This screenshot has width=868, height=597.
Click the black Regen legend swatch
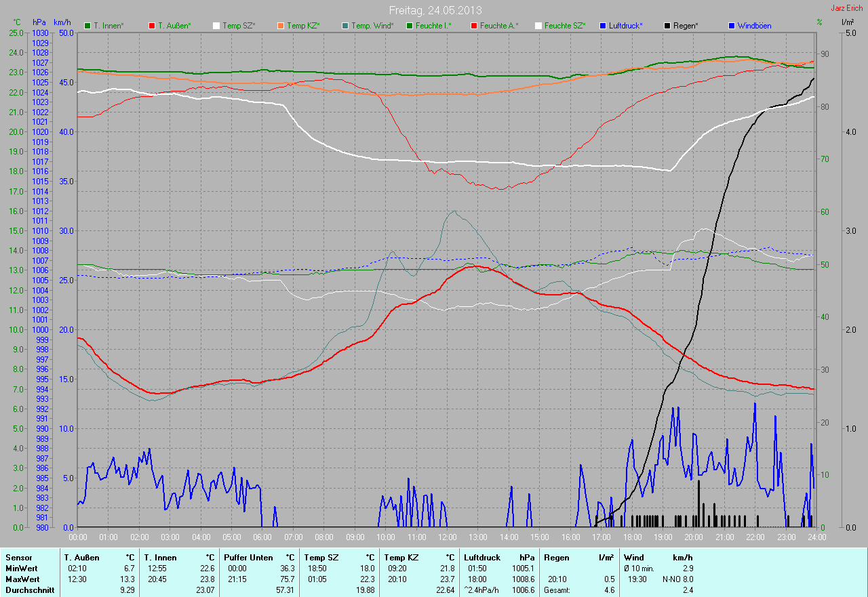click(x=667, y=26)
